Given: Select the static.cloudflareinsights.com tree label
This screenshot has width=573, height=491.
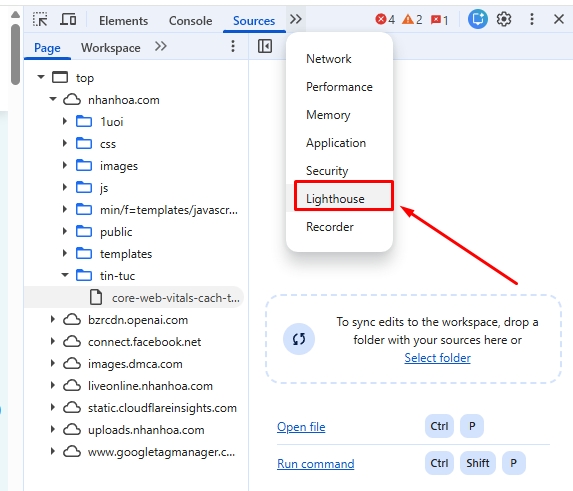Looking at the screenshot, I should [163, 408].
